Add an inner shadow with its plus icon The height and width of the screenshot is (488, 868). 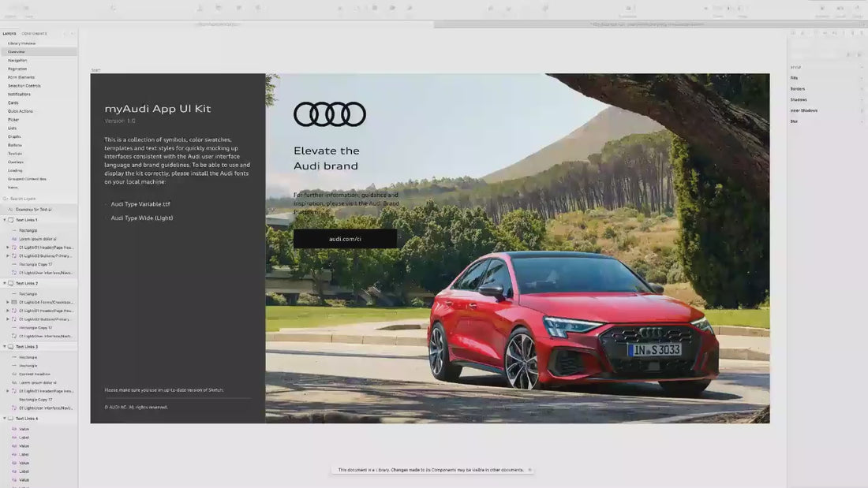861,110
